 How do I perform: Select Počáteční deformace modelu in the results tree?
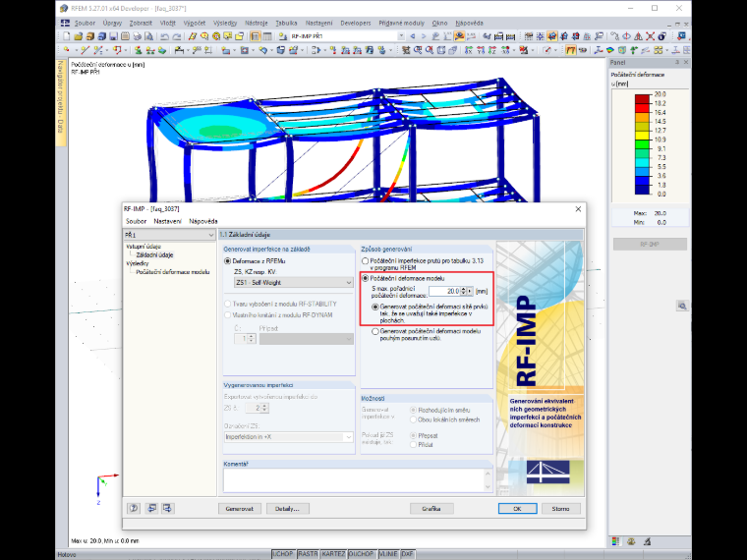173,272
